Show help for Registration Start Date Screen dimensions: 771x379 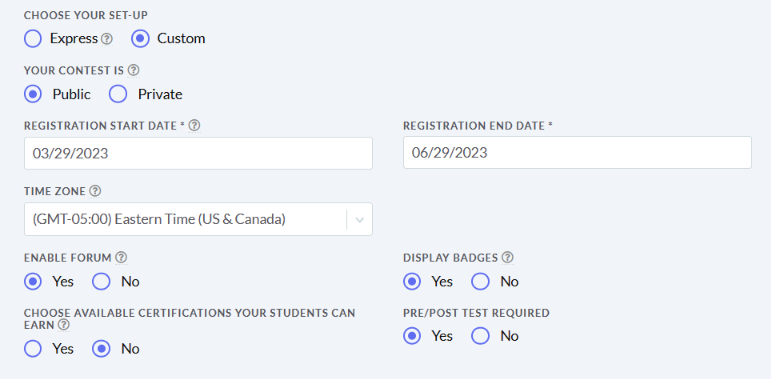pyautogui.click(x=194, y=125)
